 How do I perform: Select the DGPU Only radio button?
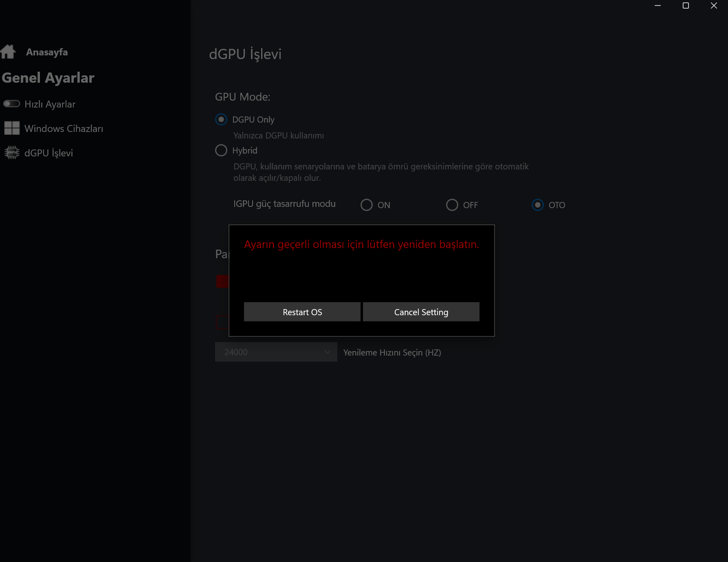point(221,119)
